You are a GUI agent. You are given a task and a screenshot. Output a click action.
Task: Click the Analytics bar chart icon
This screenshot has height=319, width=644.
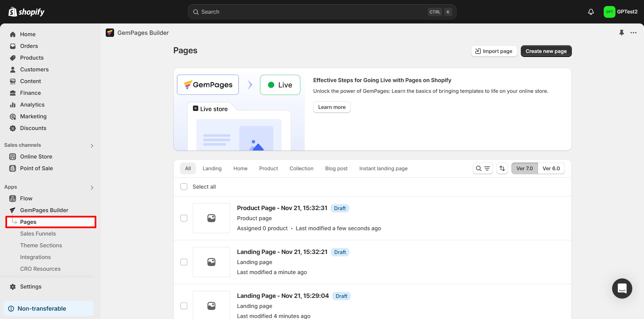13,105
